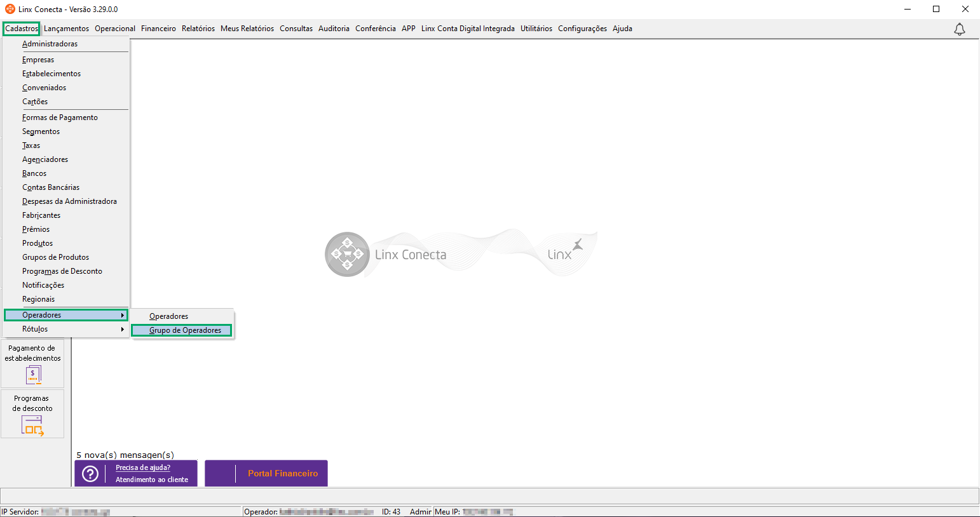Open the Conferência menu

pyautogui.click(x=376, y=29)
